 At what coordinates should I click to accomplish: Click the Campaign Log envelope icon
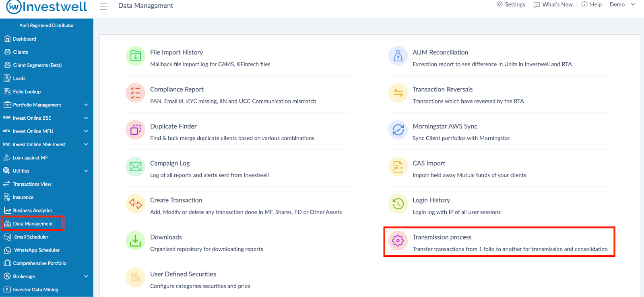[136, 167]
